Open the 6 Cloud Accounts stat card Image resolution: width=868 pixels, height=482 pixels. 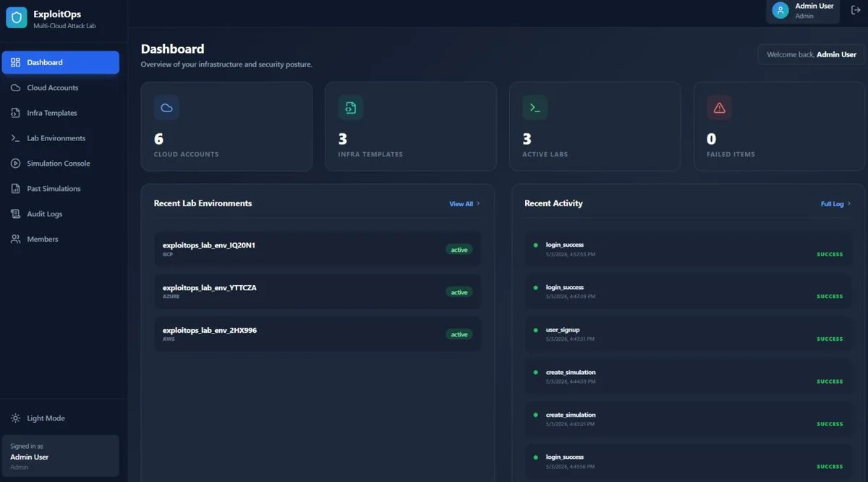(x=226, y=127)
